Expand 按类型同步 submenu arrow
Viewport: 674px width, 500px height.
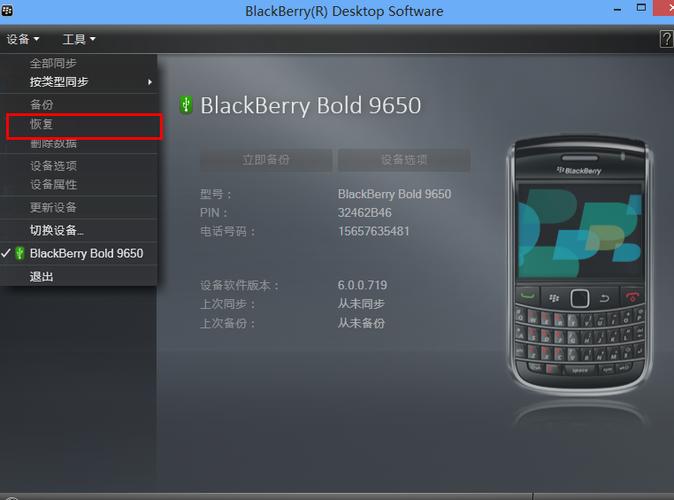pos(150,82)
